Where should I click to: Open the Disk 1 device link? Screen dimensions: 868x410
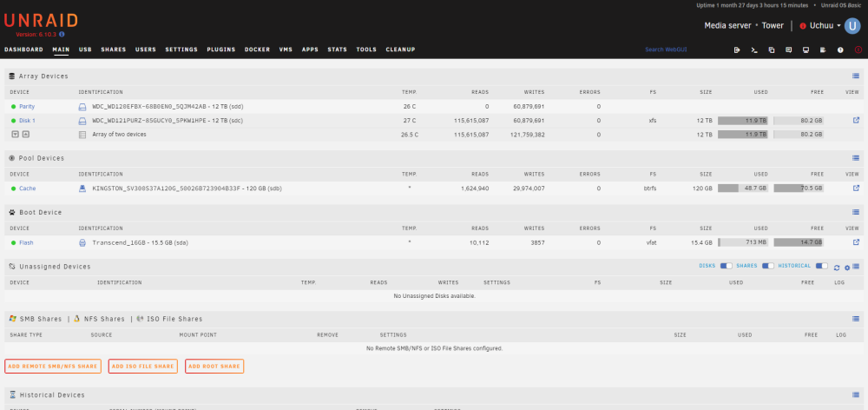27,121
